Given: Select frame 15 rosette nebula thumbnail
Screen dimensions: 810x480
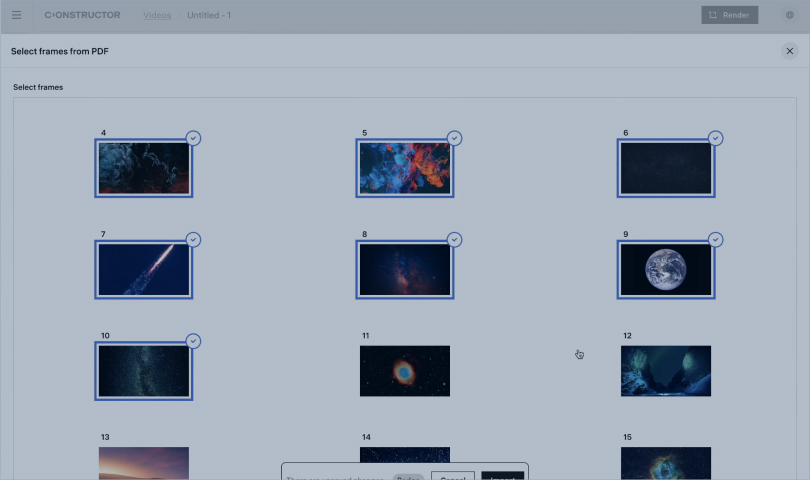Looking at the screenshot, I should pos(666,463).
